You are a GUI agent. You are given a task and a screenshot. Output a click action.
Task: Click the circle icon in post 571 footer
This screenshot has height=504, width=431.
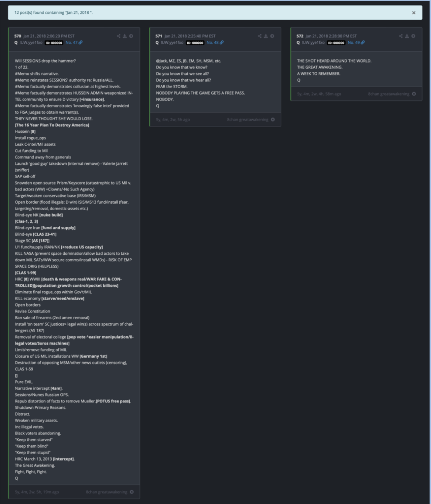[273, 119]
